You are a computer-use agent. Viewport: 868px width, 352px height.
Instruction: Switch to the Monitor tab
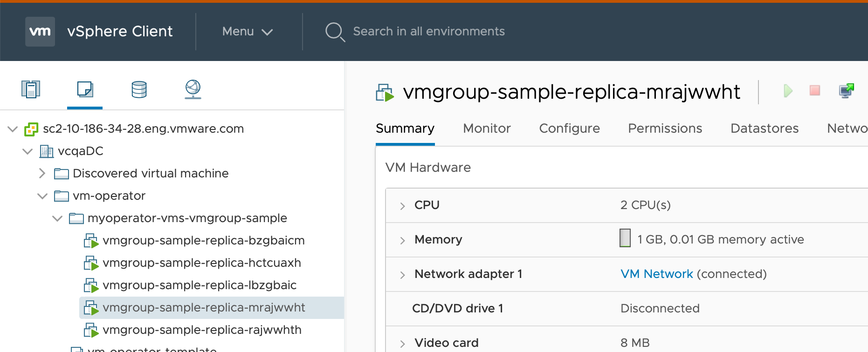click(487, 129)
